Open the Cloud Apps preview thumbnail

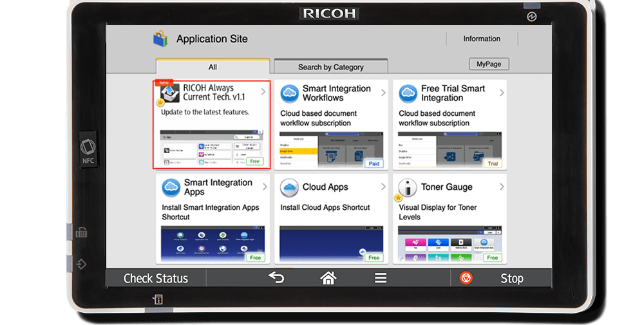(332, 244)
